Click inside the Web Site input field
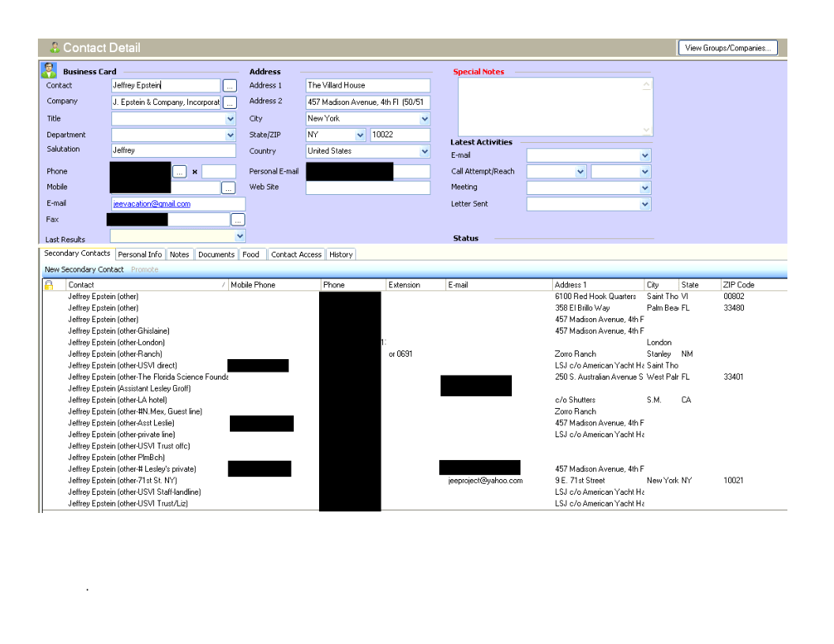The image size is (834, 644). tap(367, 188)
